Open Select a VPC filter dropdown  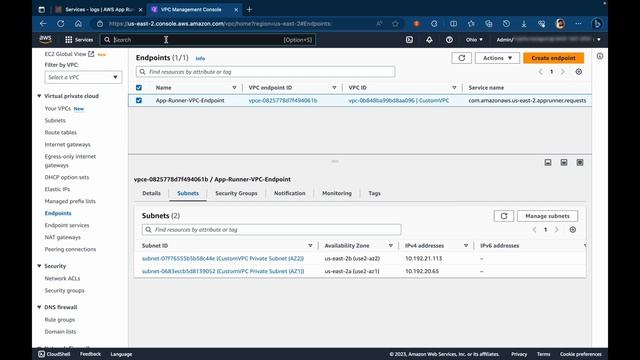(x=83, y=77)
